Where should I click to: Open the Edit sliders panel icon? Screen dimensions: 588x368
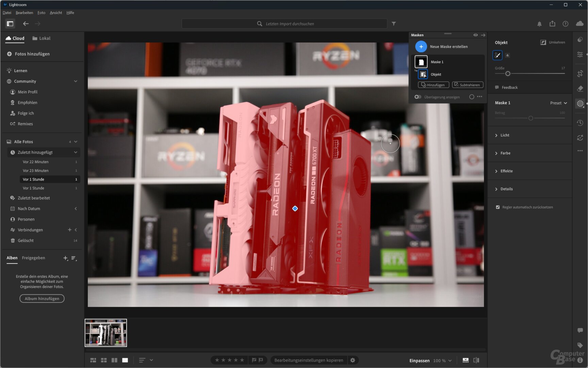[x=580, y=55]
